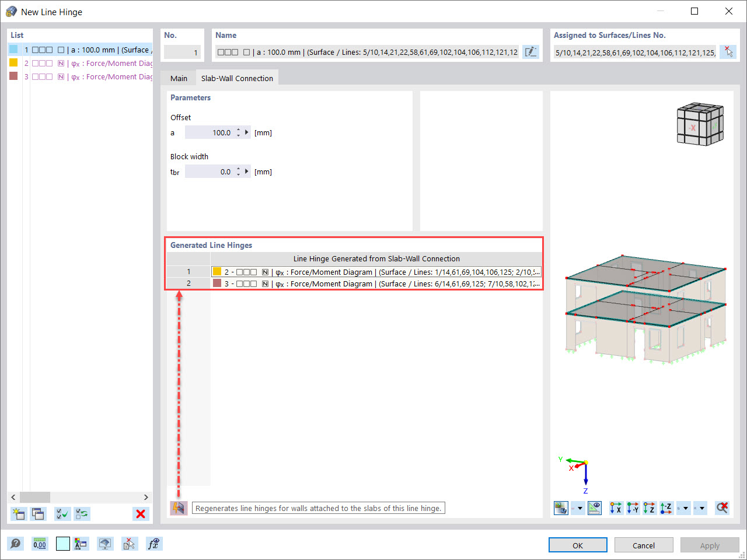
Task: Open the arrow menu beside tbr value
Action: pyautogui.click(x=247, y=171)
